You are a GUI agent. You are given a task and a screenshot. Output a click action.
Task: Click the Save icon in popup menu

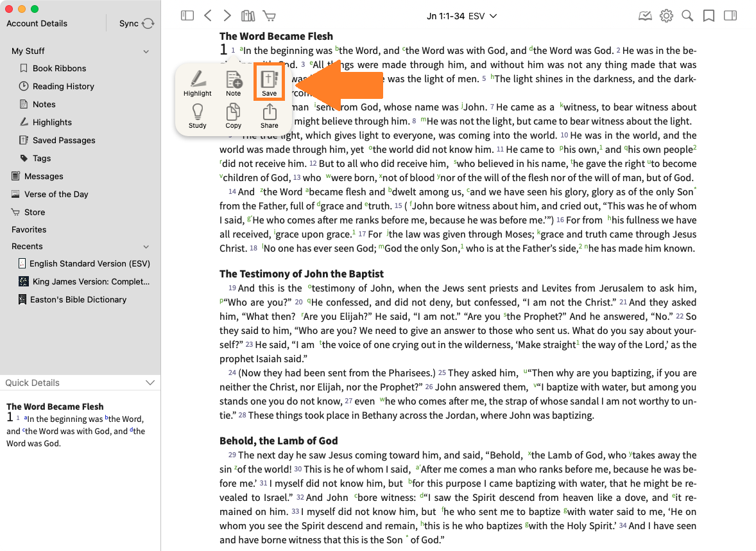click(269, 82)
